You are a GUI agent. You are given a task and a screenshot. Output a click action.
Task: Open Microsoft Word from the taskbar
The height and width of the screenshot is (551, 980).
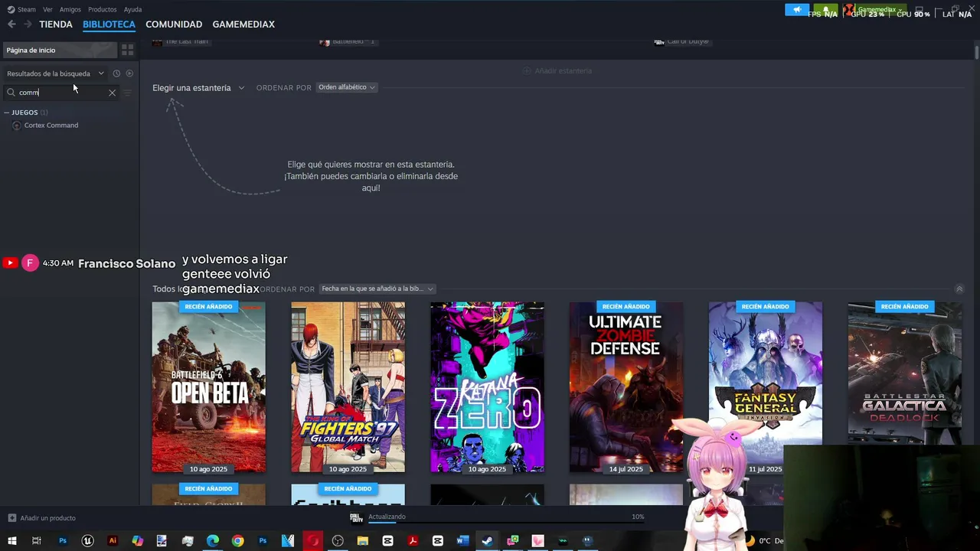click(x=462, y=541)
